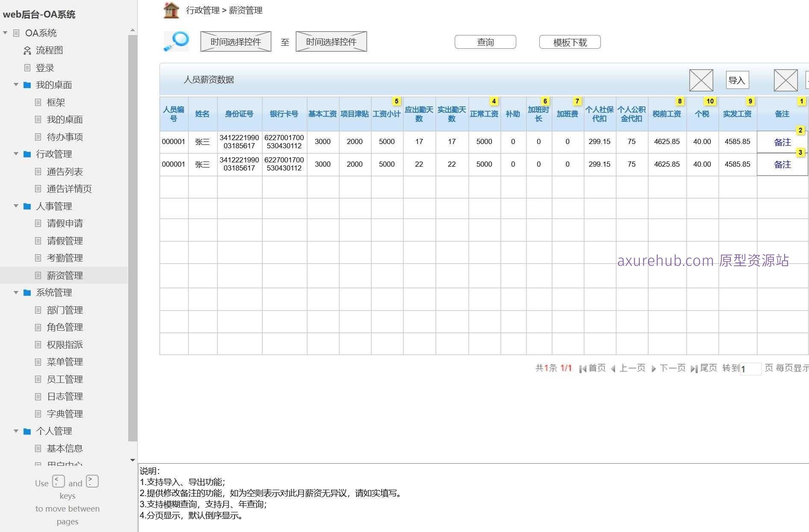
Task: Click the 下一页 next-page arrow icon
Action: [653, 369]
